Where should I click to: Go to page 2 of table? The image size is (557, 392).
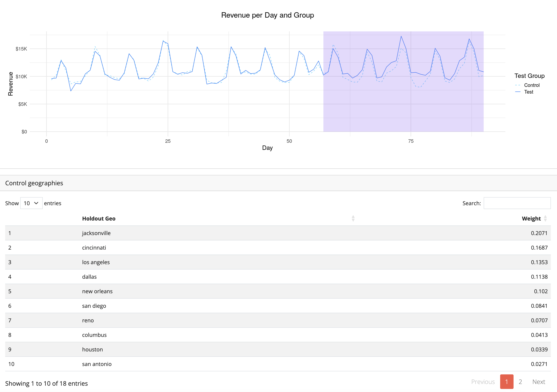coord(520,382)
